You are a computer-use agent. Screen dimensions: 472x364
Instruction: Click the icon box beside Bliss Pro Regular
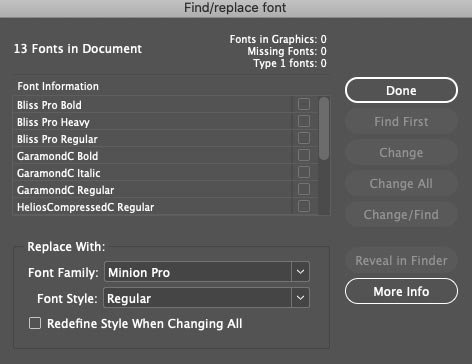pos(304,138)
